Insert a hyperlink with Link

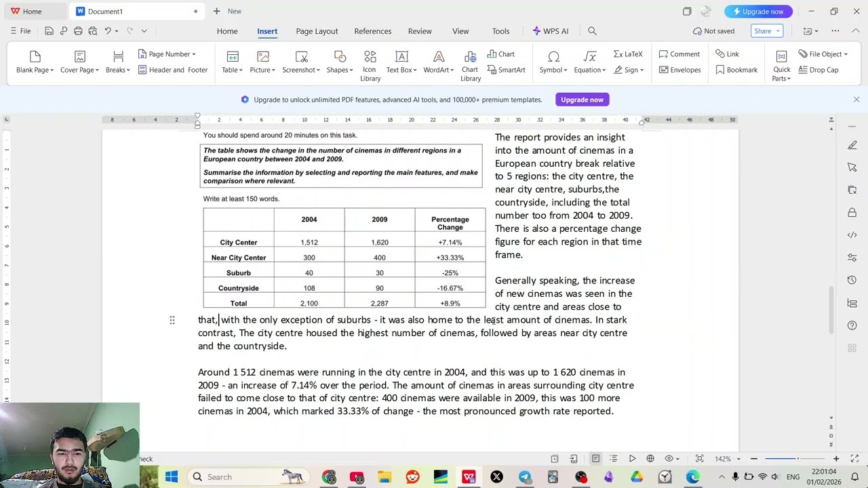pyautogui.click(x=728, y=54)
